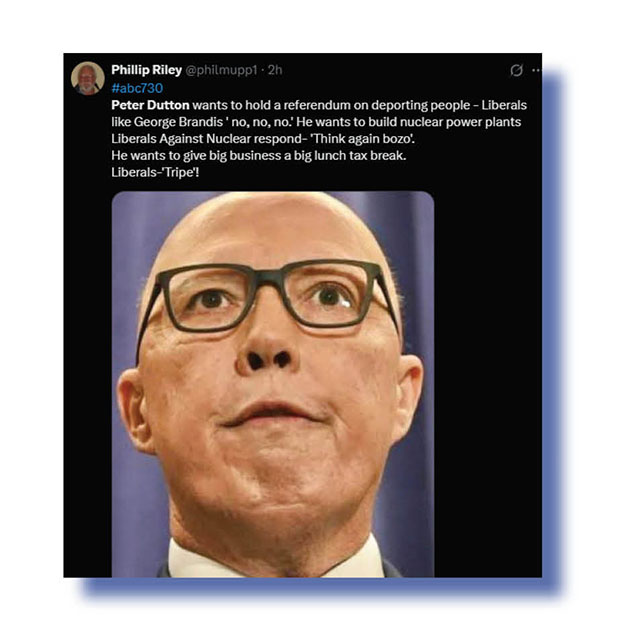This screenshot has height=640, width=624.
Task: Click the 'Liberals Against Nuclear' phrase
Action: (x=181, y=139)
